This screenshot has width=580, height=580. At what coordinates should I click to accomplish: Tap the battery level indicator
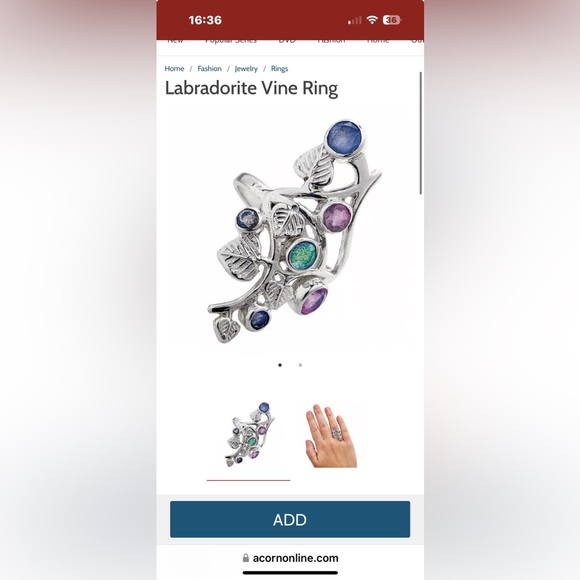click(x=392, y=20)
